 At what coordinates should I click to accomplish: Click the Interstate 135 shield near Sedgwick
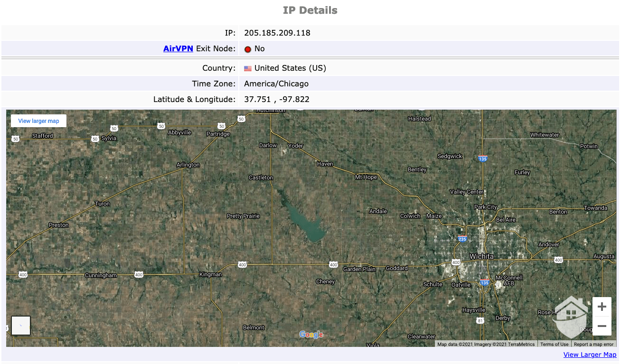click(x=483, y=159)
